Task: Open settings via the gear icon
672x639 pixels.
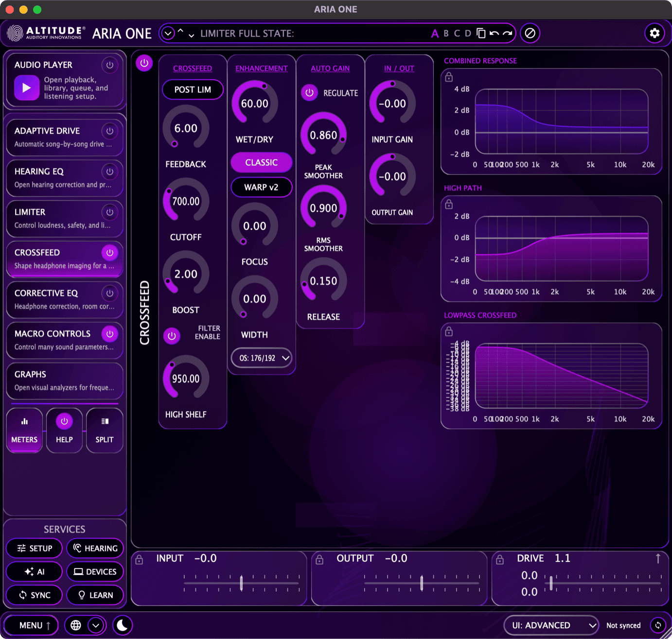Action: tap(654, 33)
